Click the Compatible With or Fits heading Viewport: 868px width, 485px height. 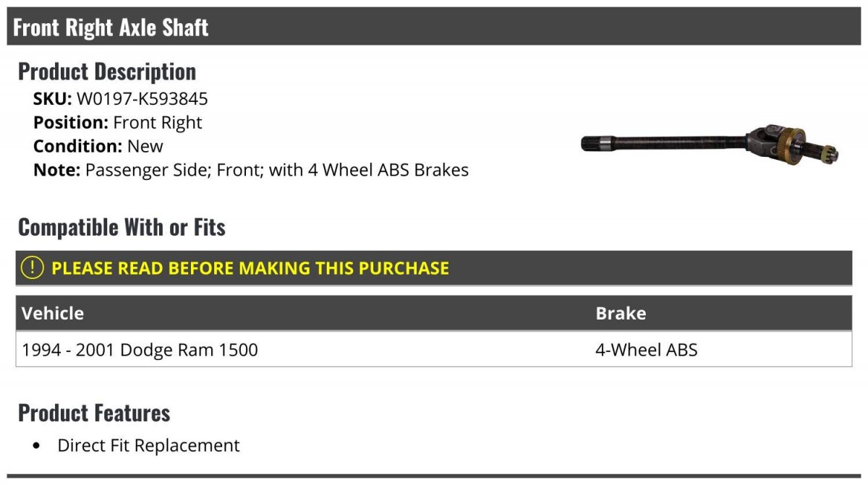[x=122, y=227]
